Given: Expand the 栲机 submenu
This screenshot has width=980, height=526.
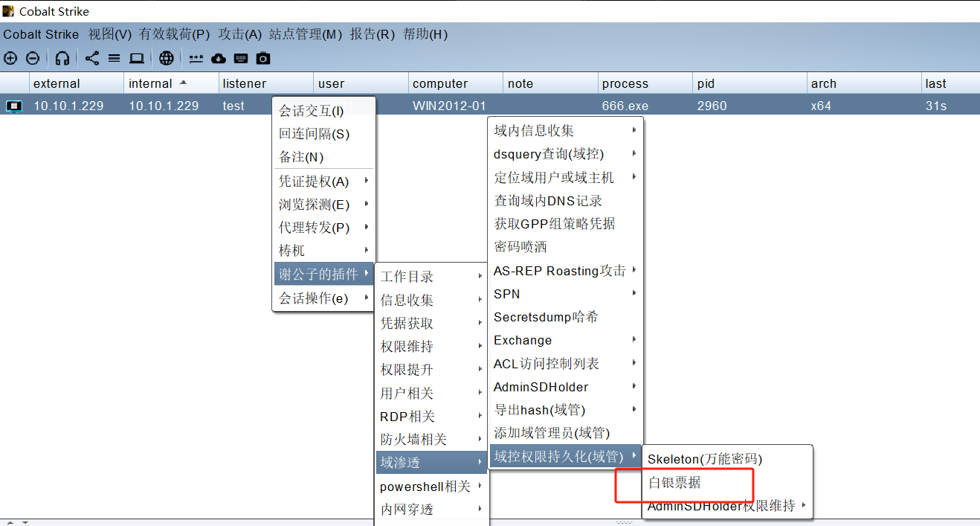Looking at the screenshot, I should point(324,251).
